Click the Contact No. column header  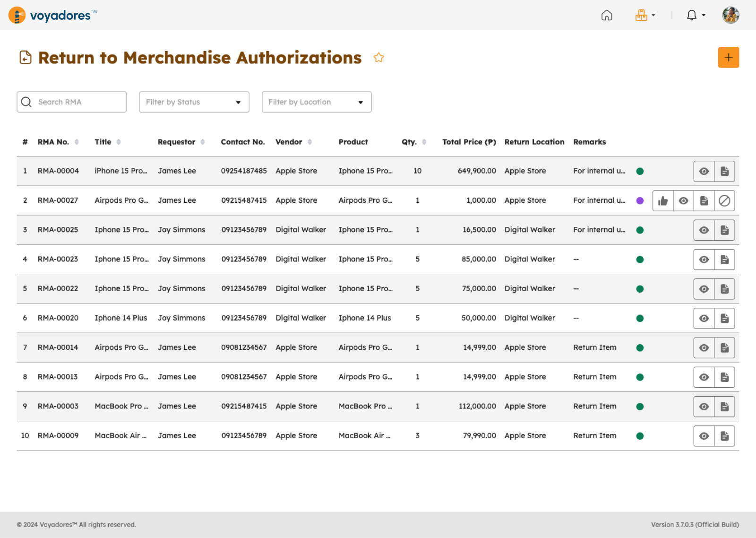pyautogui.click(x=243, y=142)
